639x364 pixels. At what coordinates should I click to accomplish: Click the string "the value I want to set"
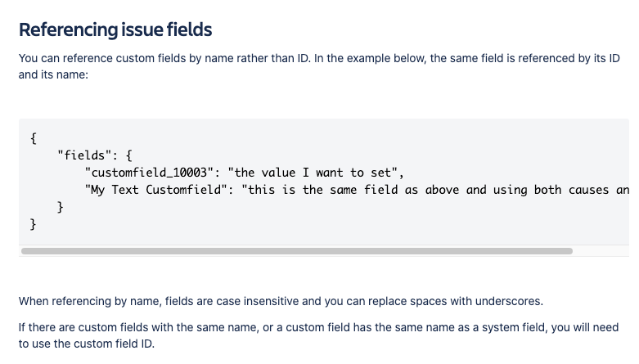(x=313, y=173)
